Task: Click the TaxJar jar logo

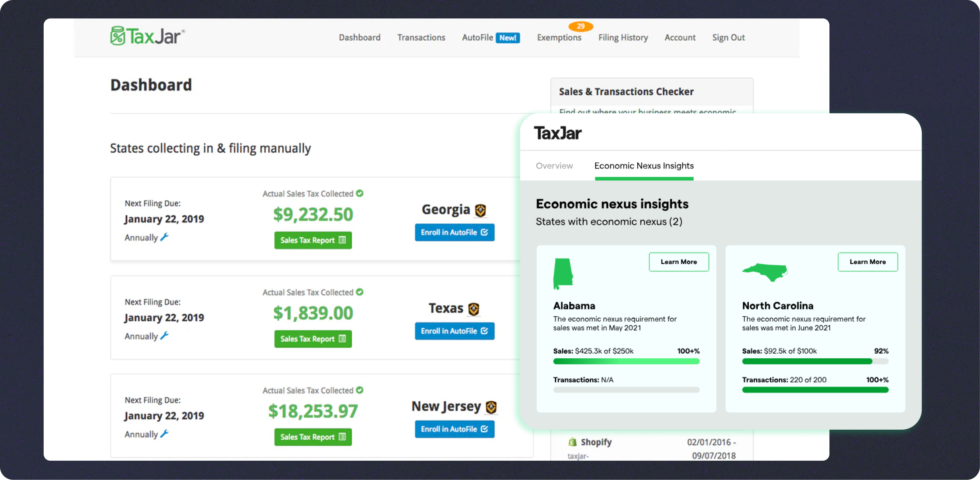Action: click(x=117, y=36)
